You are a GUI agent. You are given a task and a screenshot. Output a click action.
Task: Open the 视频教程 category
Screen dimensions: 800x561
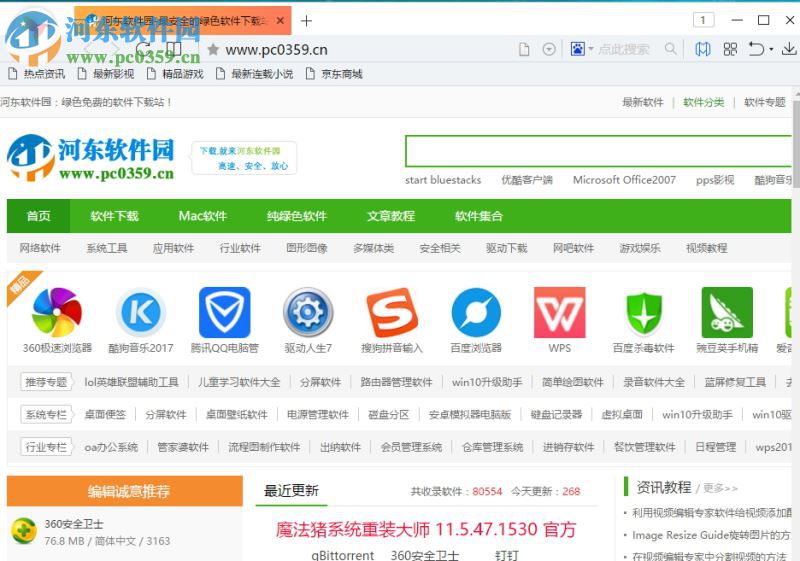pos(707,248)
